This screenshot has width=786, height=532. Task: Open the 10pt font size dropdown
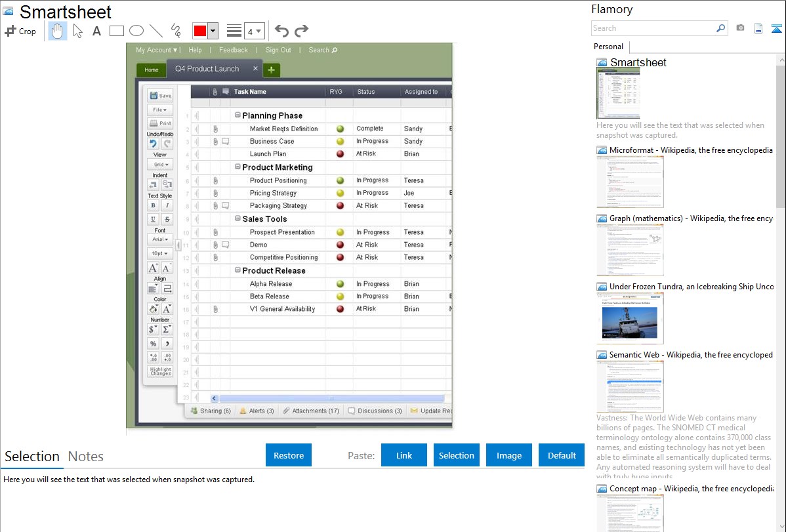tap(160, 253)
